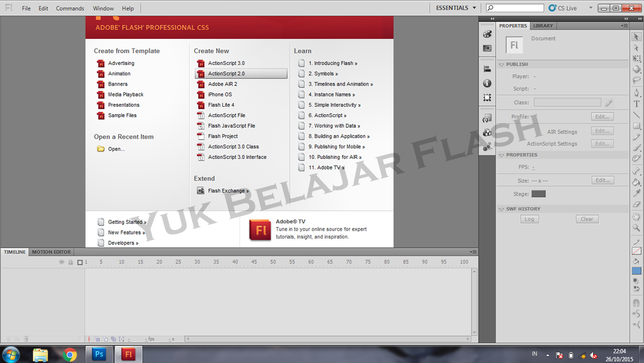Enable onion skinning in the timeline
This screenshot has height=363, width=644.
click(x=98, y=338)
